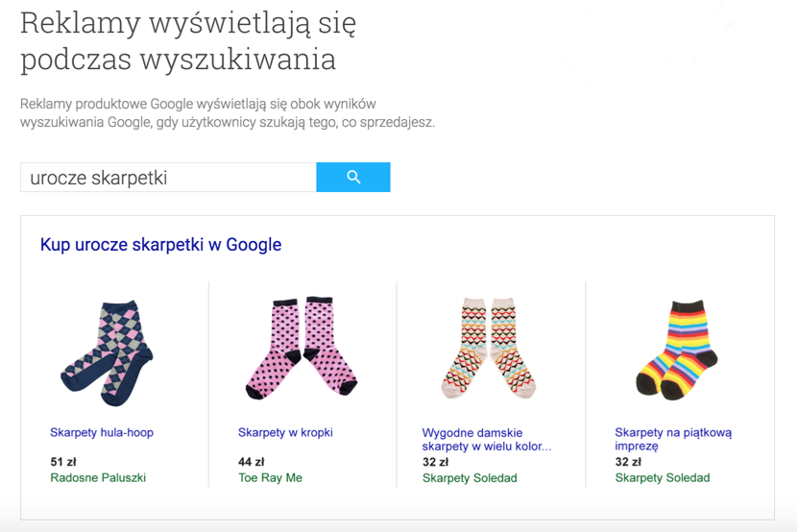The height and width of the screenshot is (532, 798).
Task: Click 'Skarpety Soledad' under the zigzag socks
Action: (x=470, y=478)
